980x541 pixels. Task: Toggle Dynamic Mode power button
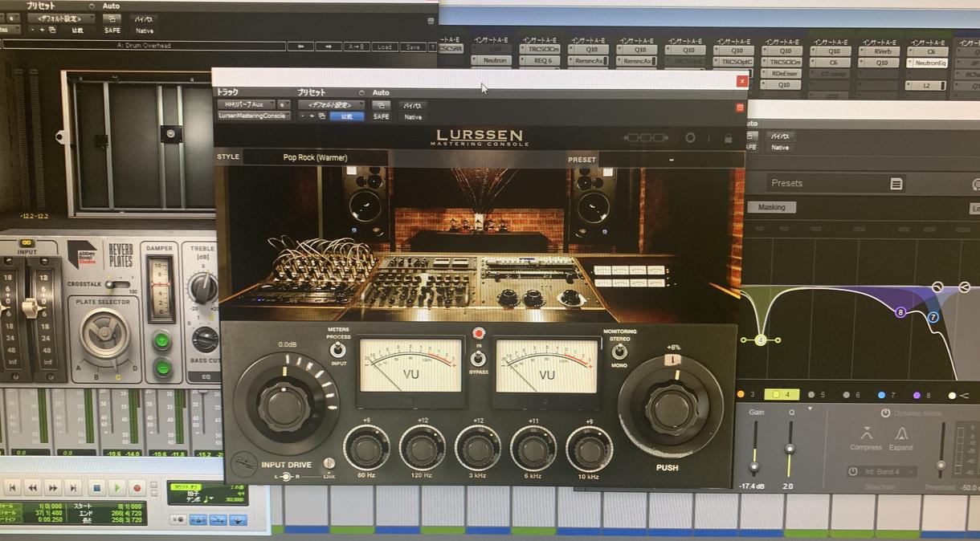(885, 413)
